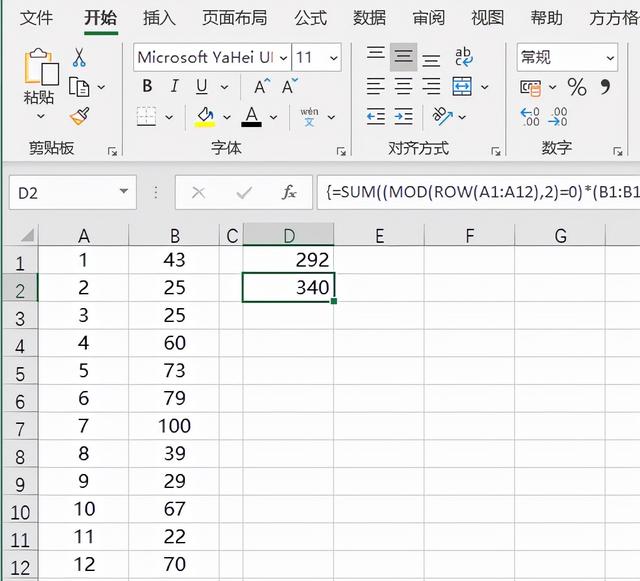Increase indent

403,117
